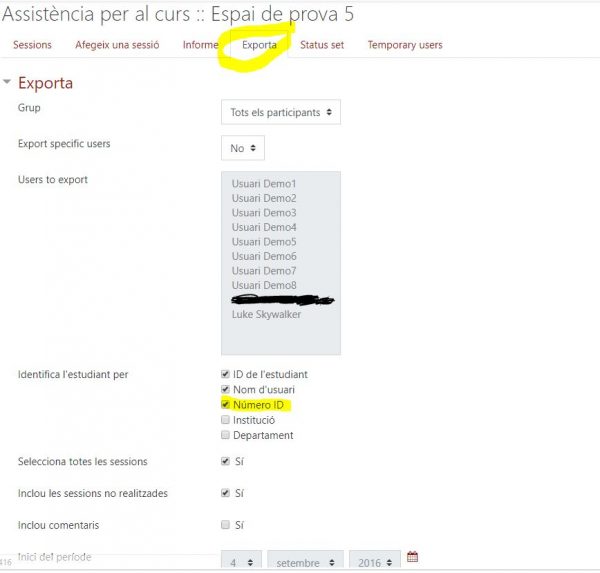Switch to the Status set tab

[322, 45]
